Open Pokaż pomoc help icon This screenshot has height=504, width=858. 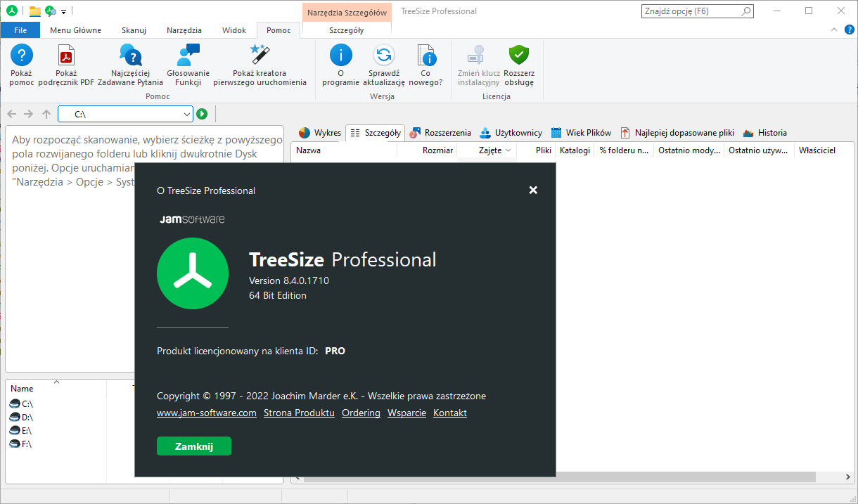[22, 55]
